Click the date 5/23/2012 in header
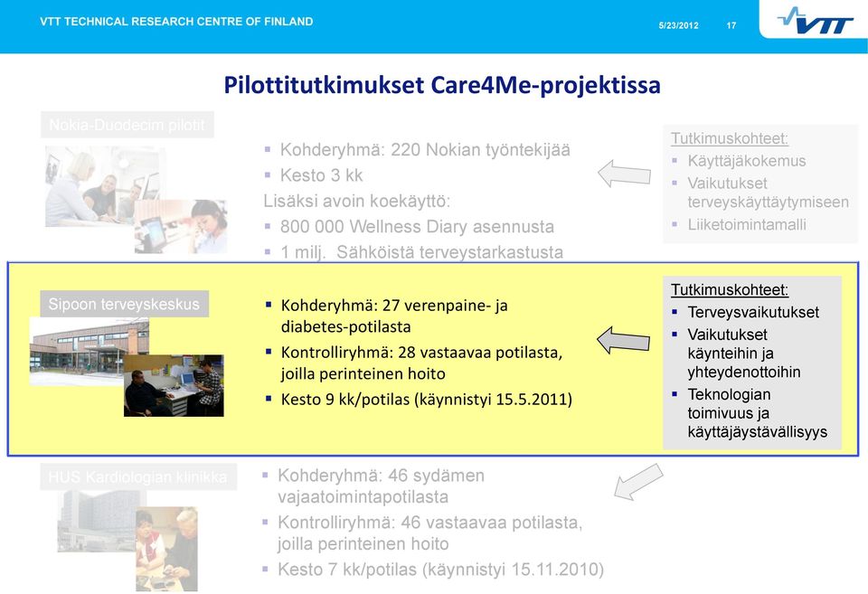Screen dimensions: 868x594 pyautogui.click(x=678, y=25)
